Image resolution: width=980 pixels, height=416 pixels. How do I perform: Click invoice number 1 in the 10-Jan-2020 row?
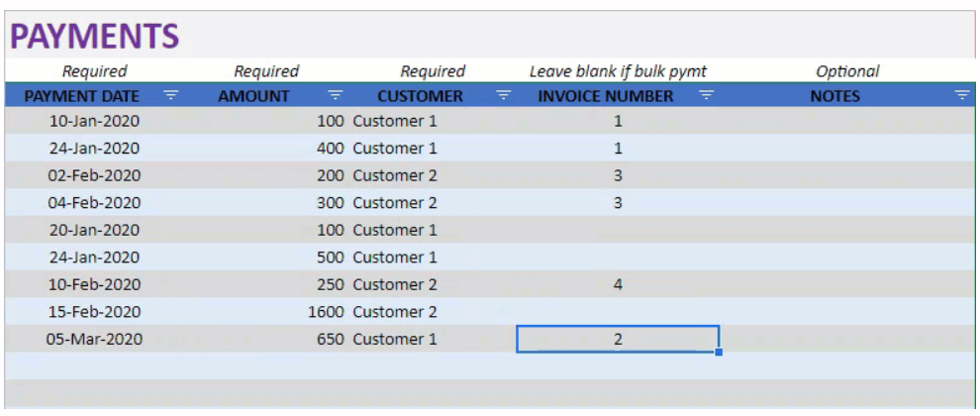(618, 121)
